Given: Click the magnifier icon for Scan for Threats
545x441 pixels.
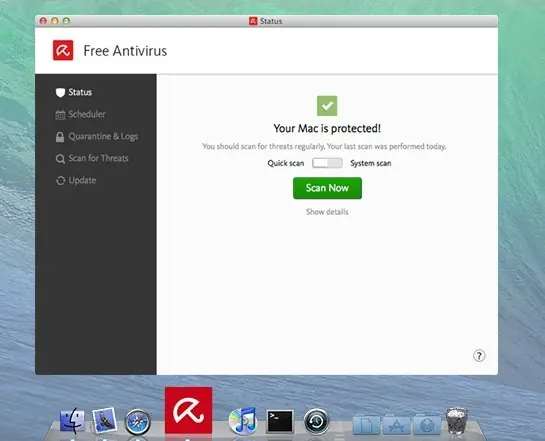Looking at the screenshot, I should pos(60,159).
